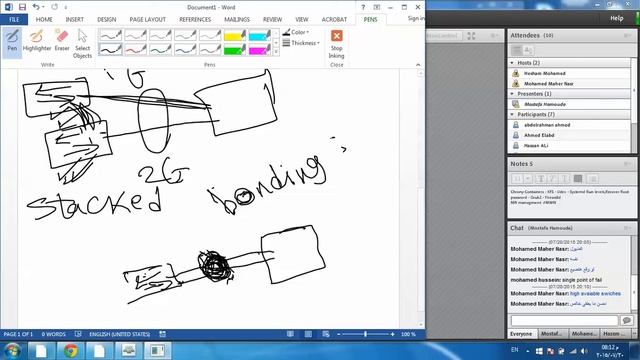Open Word Help question mark

click(363, 7)
